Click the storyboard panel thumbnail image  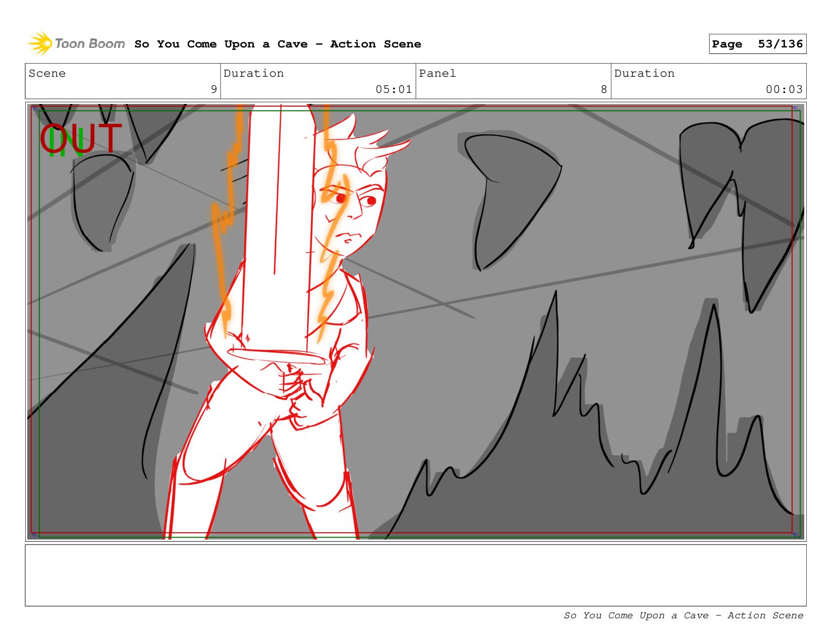[x=415, y=321]
